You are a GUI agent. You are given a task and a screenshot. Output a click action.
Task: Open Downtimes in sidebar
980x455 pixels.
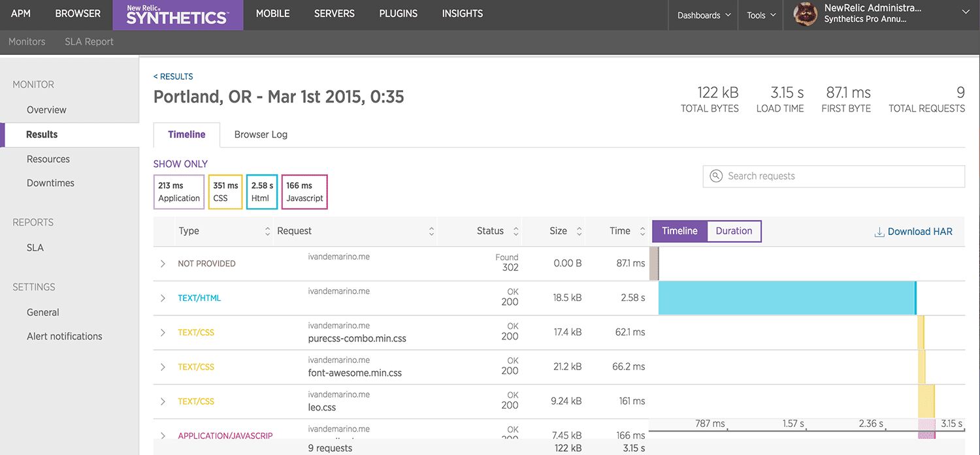tap(50, 183)
